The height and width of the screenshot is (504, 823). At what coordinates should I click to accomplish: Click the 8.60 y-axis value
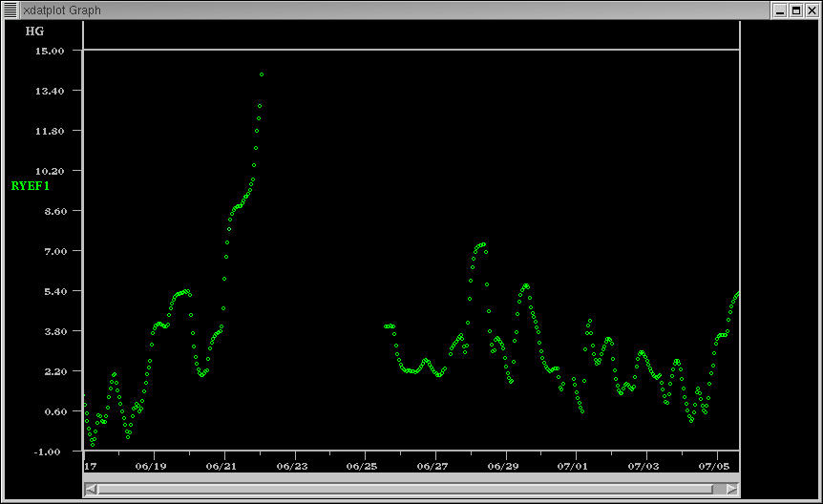click(x=55, y=212)
